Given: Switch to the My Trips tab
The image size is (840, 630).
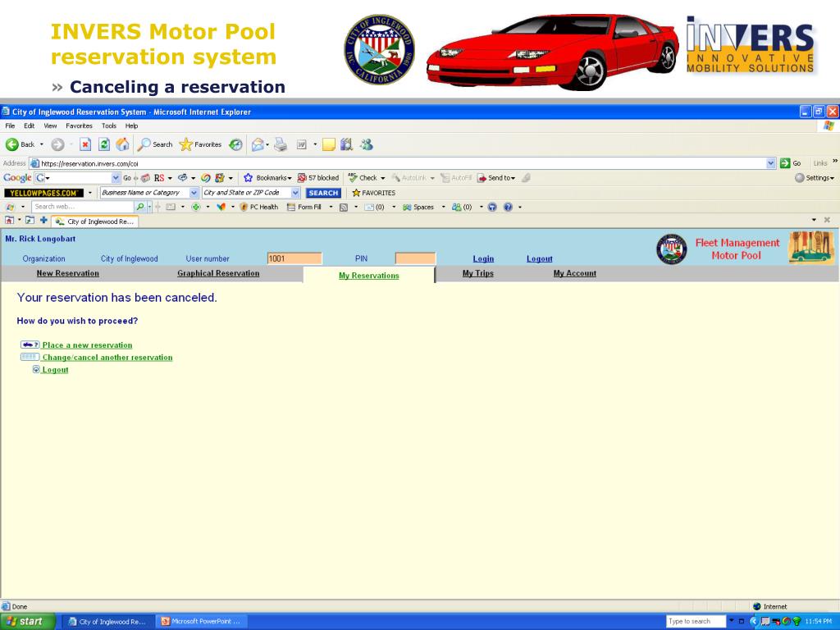Looking at the screenshot, I should click(477, 273).
